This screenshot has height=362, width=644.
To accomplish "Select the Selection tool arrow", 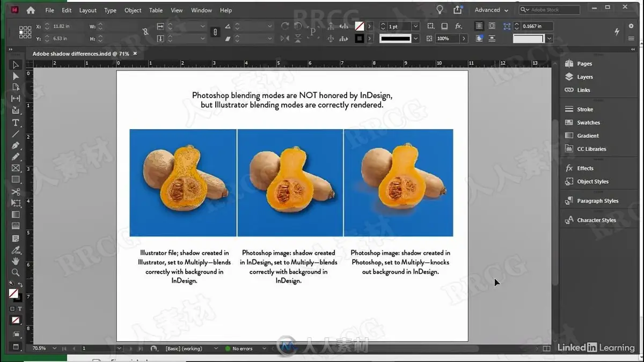I will click(16, 65).
